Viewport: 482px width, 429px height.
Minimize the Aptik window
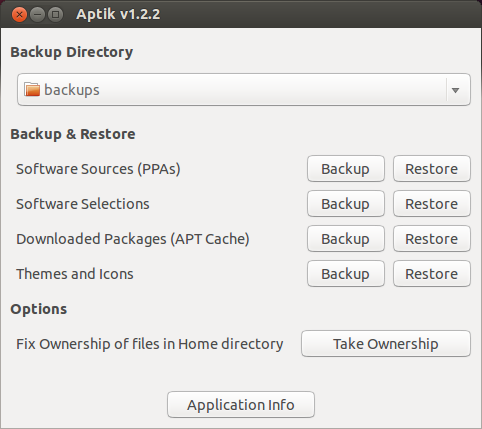tap(37, 15)
